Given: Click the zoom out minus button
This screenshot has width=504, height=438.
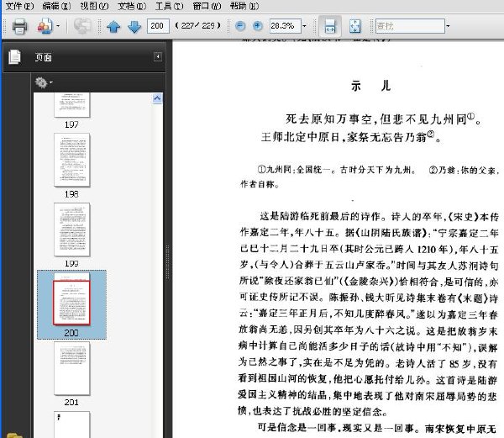Looking at the screenshot, I should 240,26.
